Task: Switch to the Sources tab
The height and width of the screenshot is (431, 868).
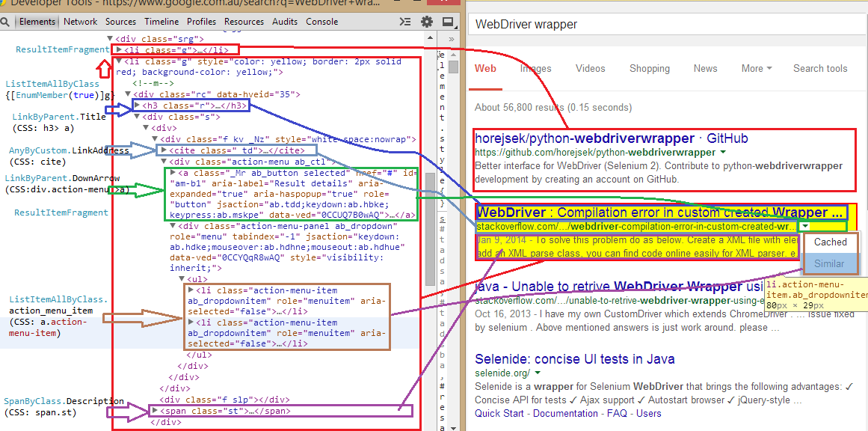Action: pos(120,22)
